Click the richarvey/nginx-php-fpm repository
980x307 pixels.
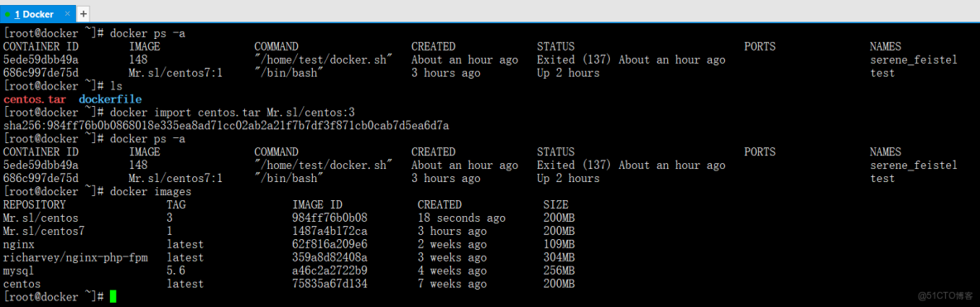(x=75, y=257)
